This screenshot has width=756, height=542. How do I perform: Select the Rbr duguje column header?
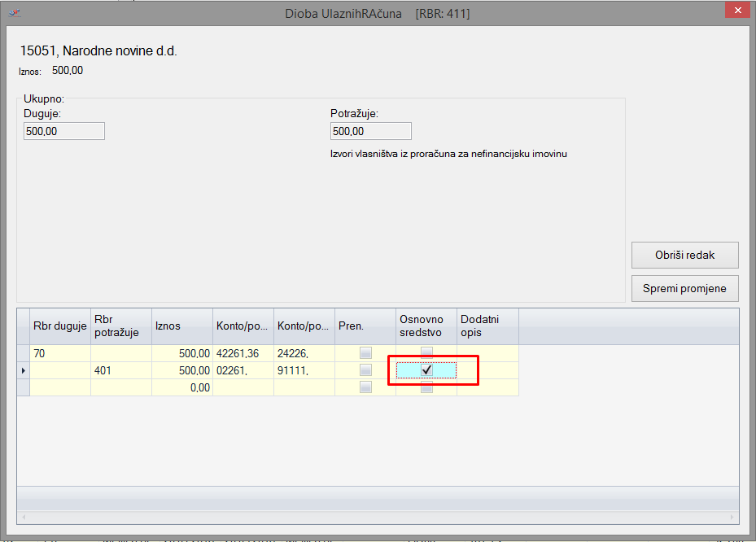(x=59, y=326)
